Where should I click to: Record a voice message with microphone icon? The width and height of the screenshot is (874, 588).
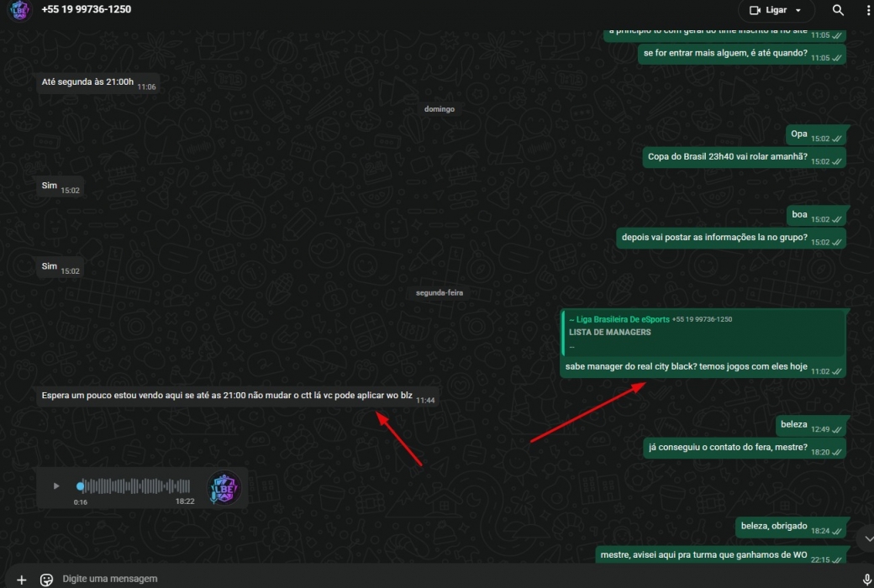coord(867,579)
